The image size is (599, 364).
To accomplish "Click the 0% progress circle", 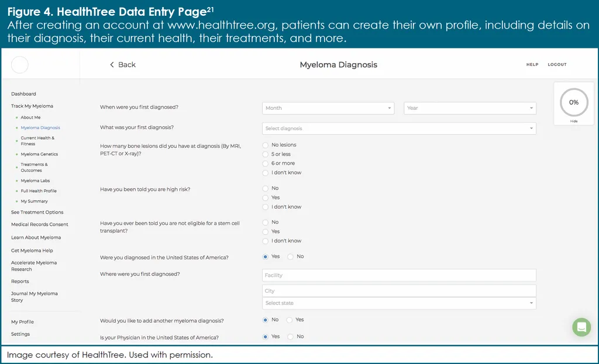I will click(574, 102).
